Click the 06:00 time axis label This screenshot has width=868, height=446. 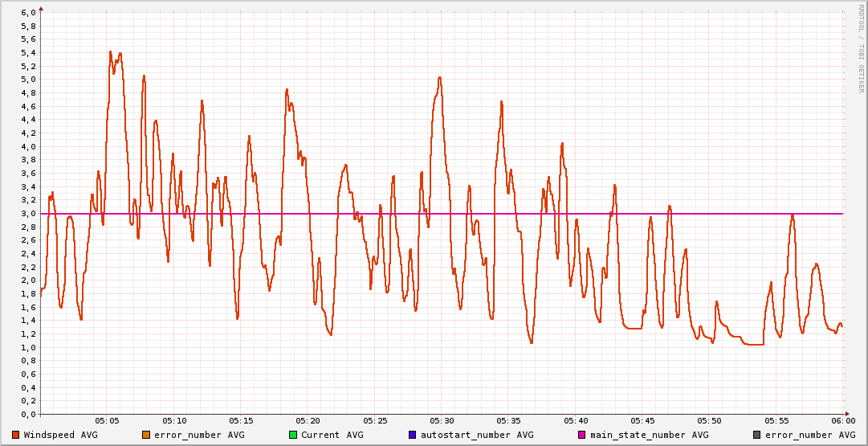click(x=842, y=420)
